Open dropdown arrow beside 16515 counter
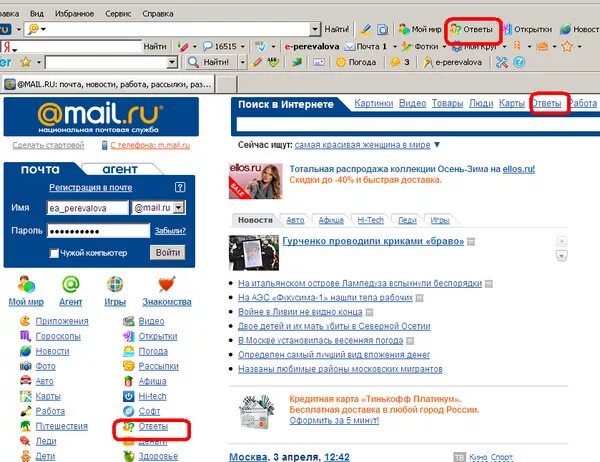This screenshot has height=462, width=600. click(243, 47)
